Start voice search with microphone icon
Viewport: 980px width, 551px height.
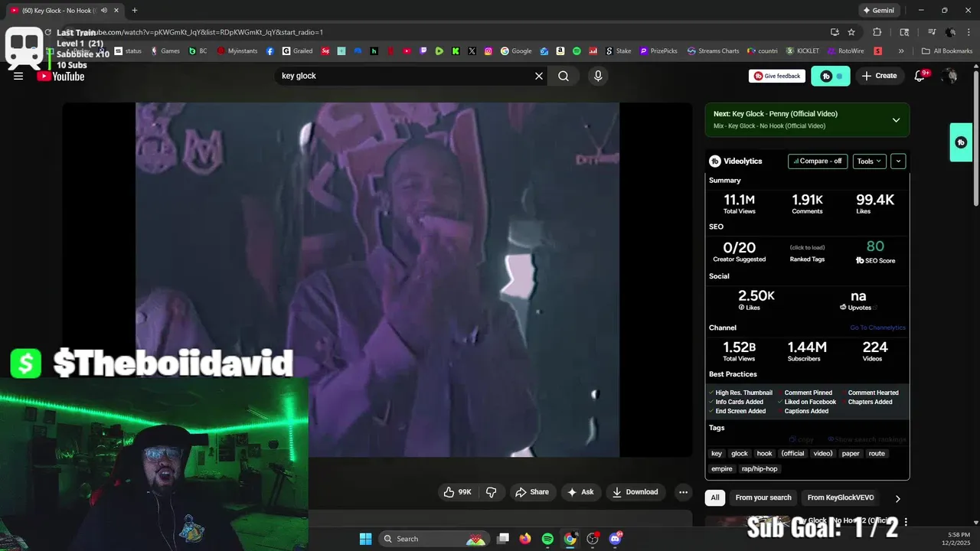(598, 76)
